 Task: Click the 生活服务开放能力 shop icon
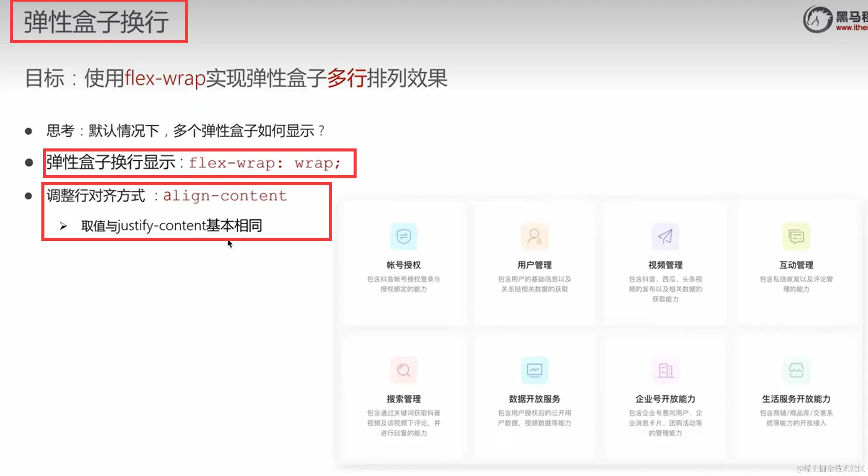click(796, 370)
